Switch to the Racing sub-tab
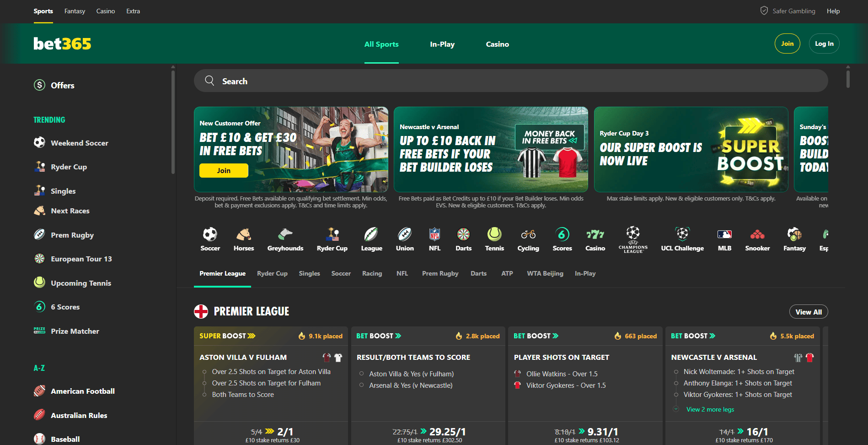The width and height of the screenshot is (868, 445). 372,273
